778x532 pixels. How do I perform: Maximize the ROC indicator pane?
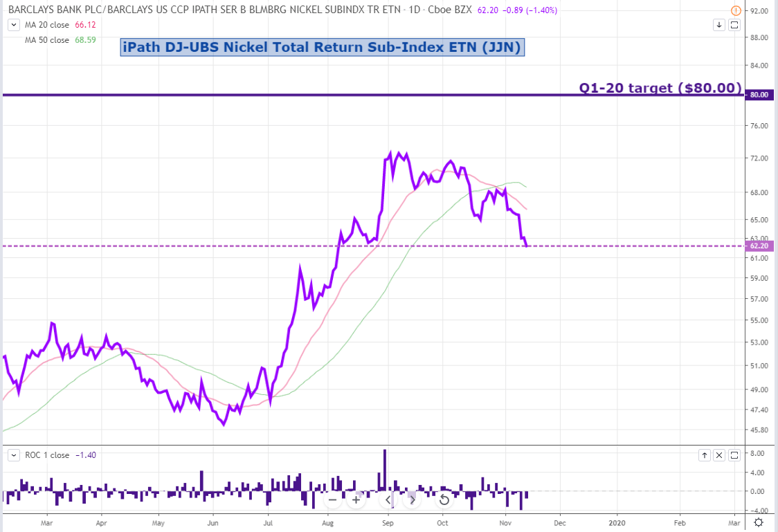click(x=735, y=455)
